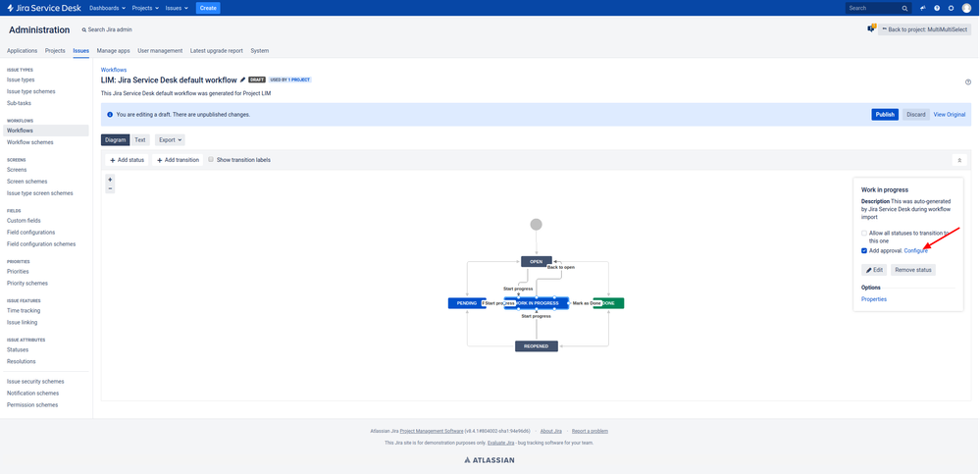Click the Edit status button

point(874,270)
